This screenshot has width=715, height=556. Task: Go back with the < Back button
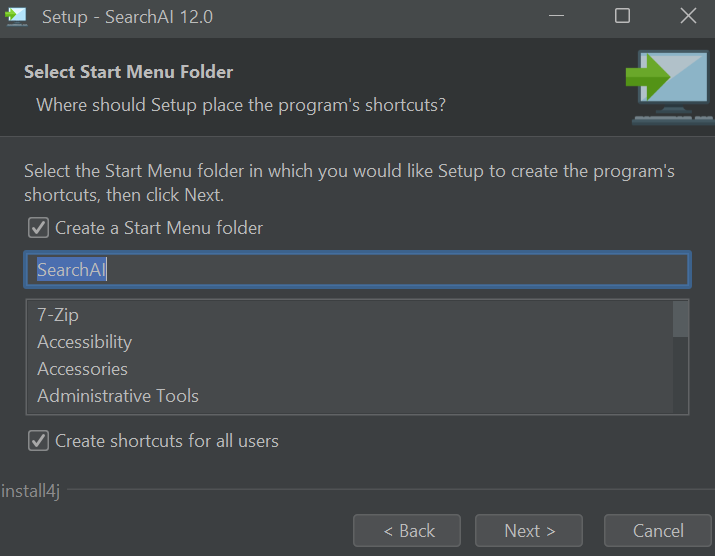click(x=407, y=531)
